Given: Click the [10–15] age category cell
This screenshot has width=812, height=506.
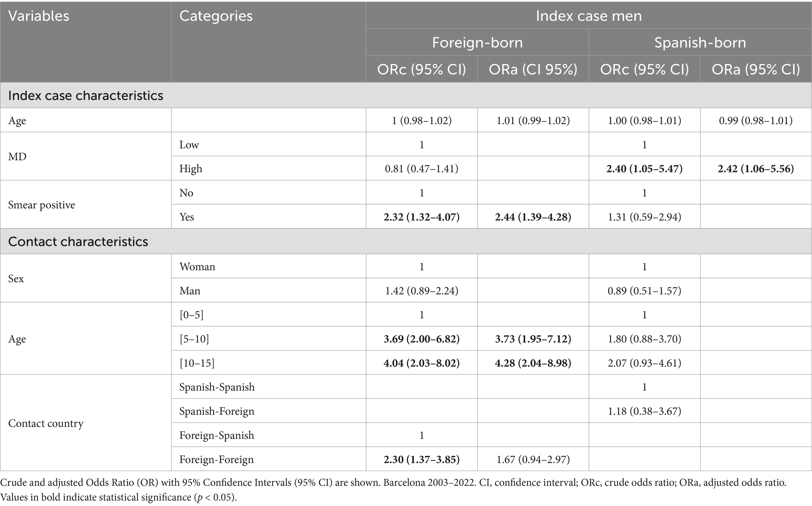Looking at the screenshot, I should tap(197, 363).
